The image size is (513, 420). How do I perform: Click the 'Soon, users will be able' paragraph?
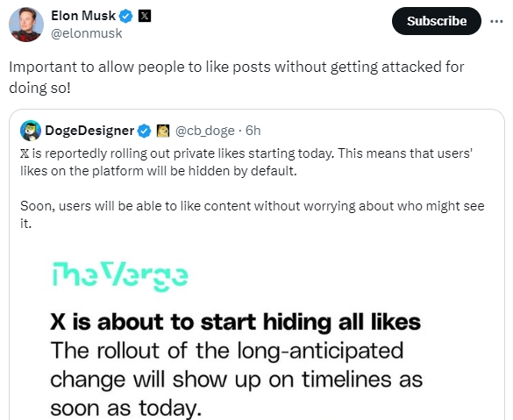[x=252, y=215]
